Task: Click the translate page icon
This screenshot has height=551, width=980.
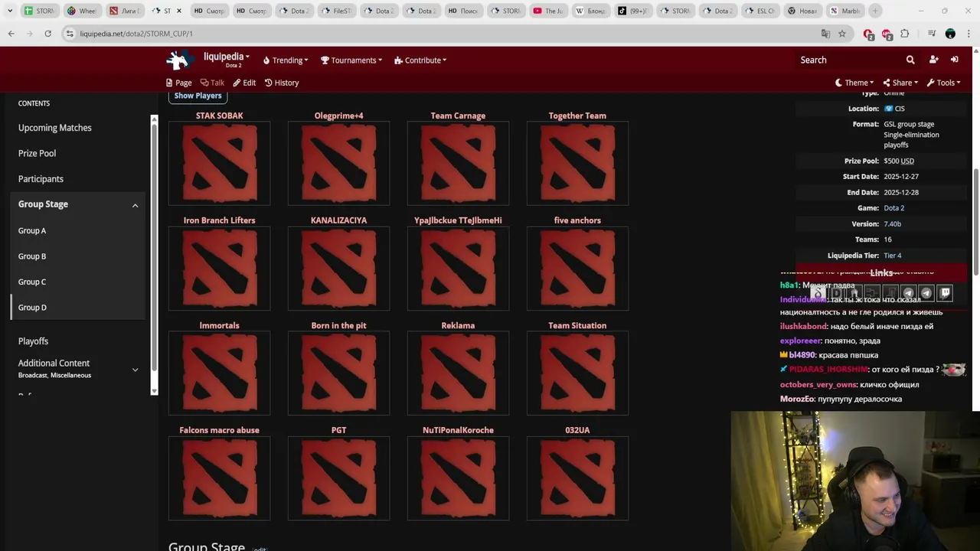Action: 825,34
